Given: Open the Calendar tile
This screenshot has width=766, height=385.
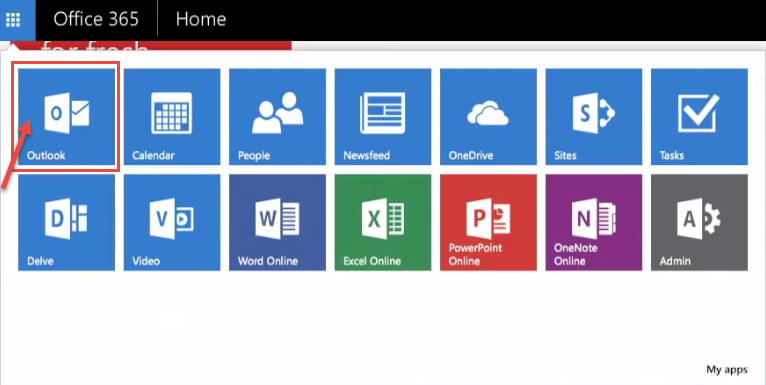Looking at the screenshot, I should [172, 116].
